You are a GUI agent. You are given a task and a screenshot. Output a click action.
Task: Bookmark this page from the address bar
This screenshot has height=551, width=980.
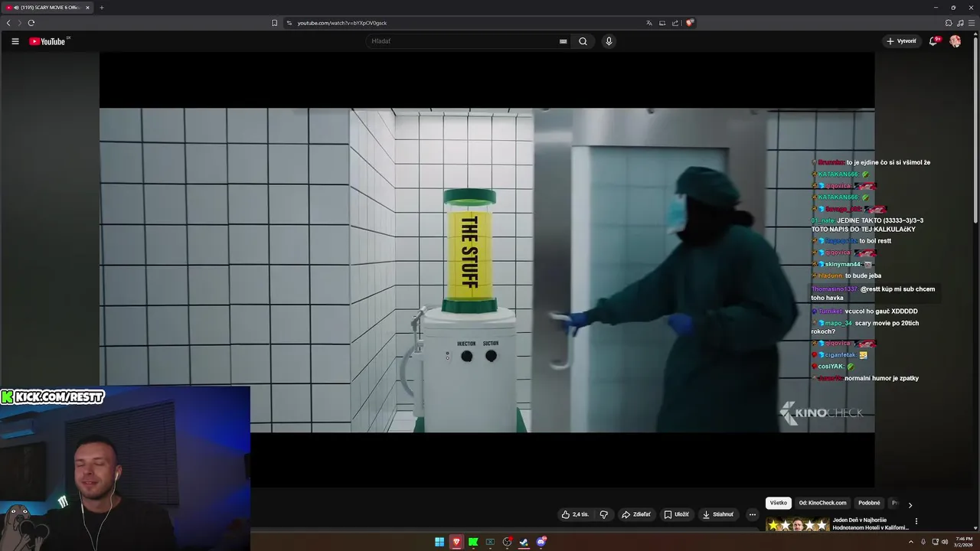coord(274,23)
